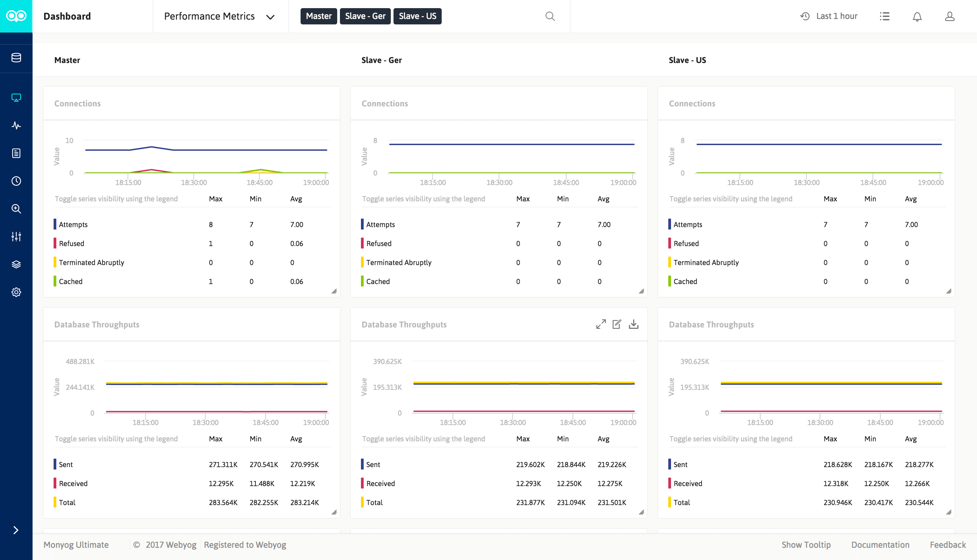Image resolution: width=977 pixels, height=560 pixels.
Task: Click the Total yellow swatch in Master Throughputs
Action: (55, 502)
